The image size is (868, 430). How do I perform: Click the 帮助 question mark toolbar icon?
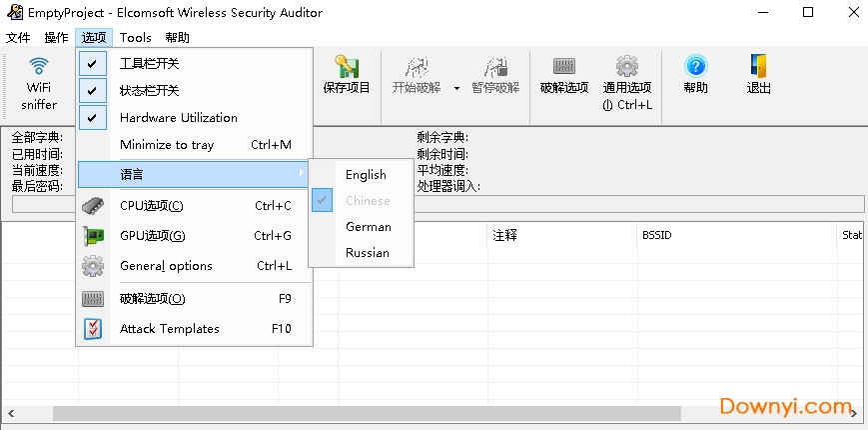coord(695,66)
